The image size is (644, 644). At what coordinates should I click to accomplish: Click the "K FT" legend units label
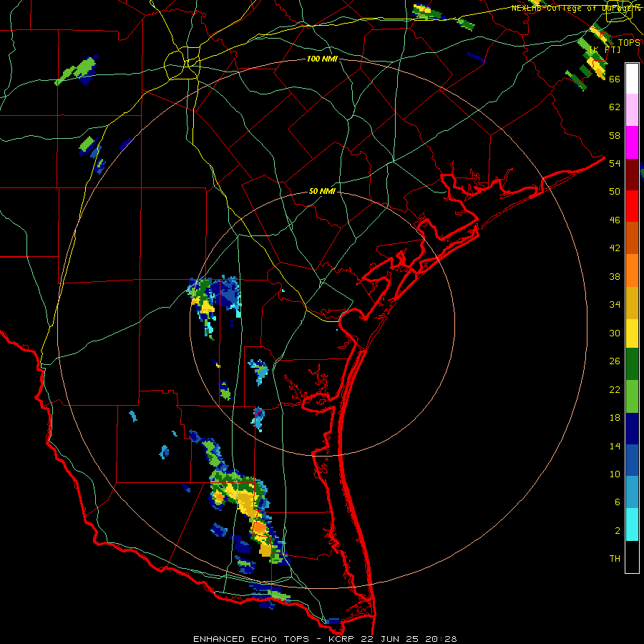(605, 50)
